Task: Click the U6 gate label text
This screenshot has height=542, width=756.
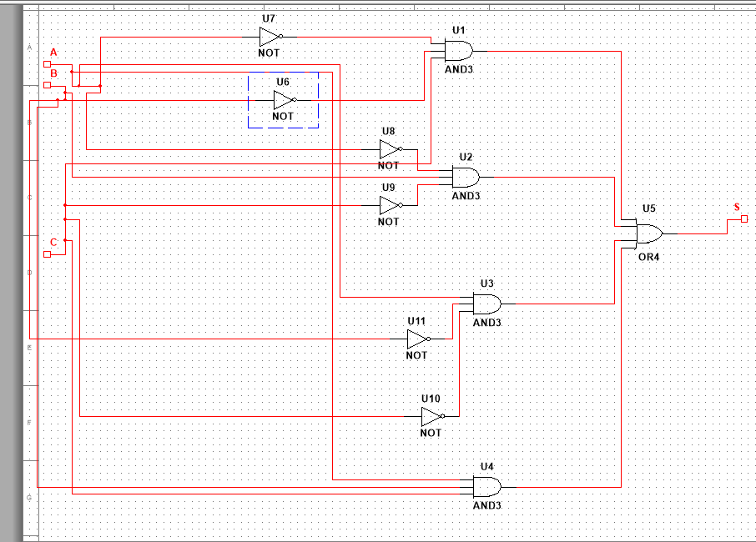Action: point(281,81)
